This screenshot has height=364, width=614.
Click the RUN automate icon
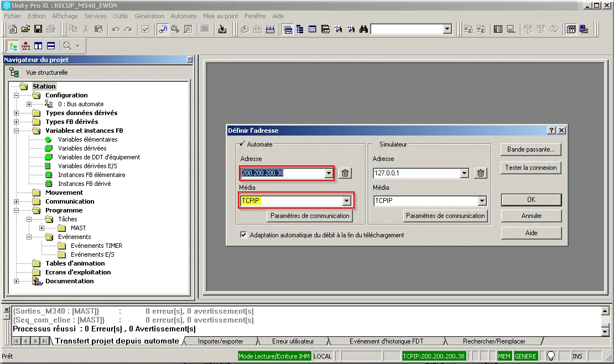(528, 29)
